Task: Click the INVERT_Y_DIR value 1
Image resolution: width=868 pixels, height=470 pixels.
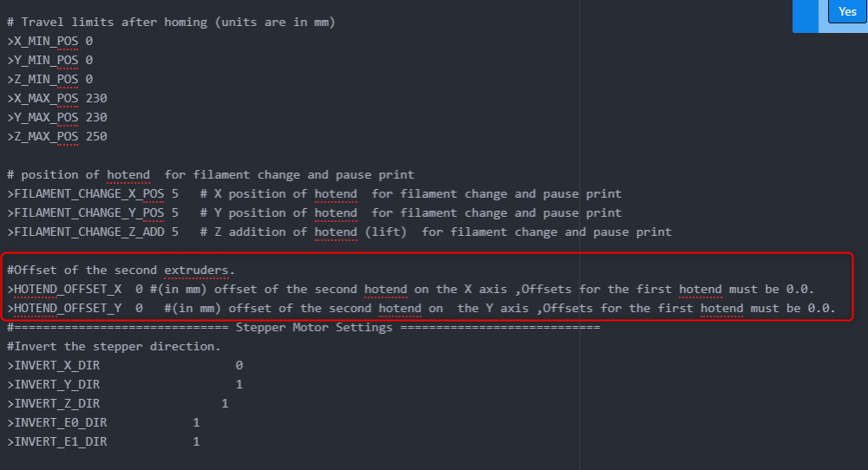Action: (x=239, y=385)
